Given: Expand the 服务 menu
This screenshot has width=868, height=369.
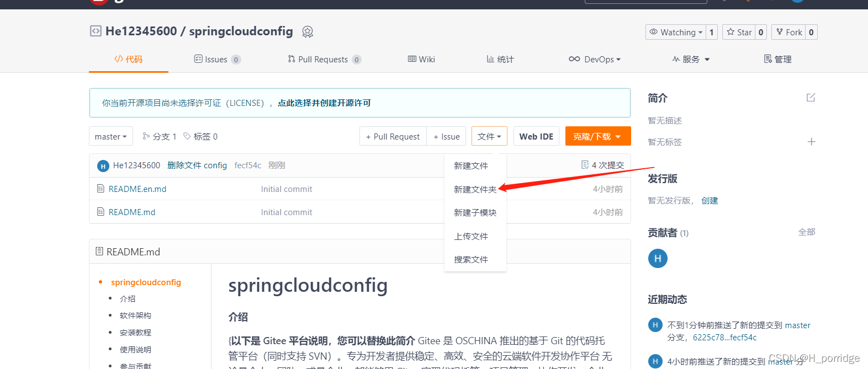Looking at the screenshot, I should pos(691,59).
